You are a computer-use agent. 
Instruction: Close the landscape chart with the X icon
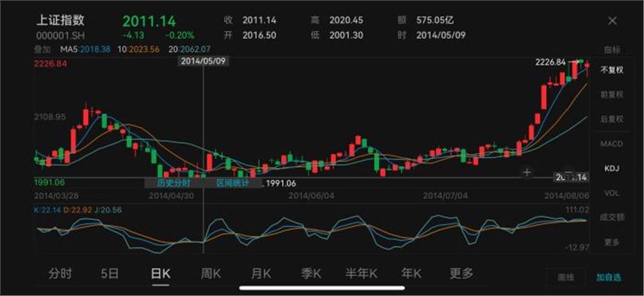[612, 21]
